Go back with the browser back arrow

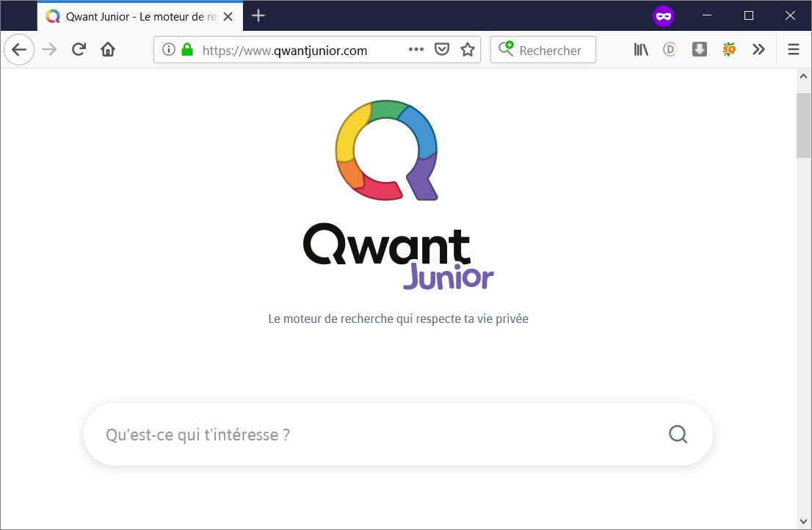19,50
